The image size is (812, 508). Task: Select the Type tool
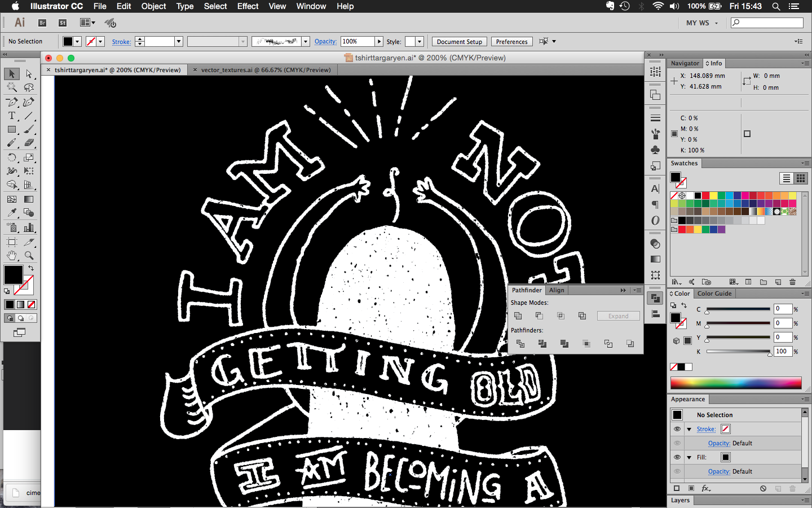(12, 116)
